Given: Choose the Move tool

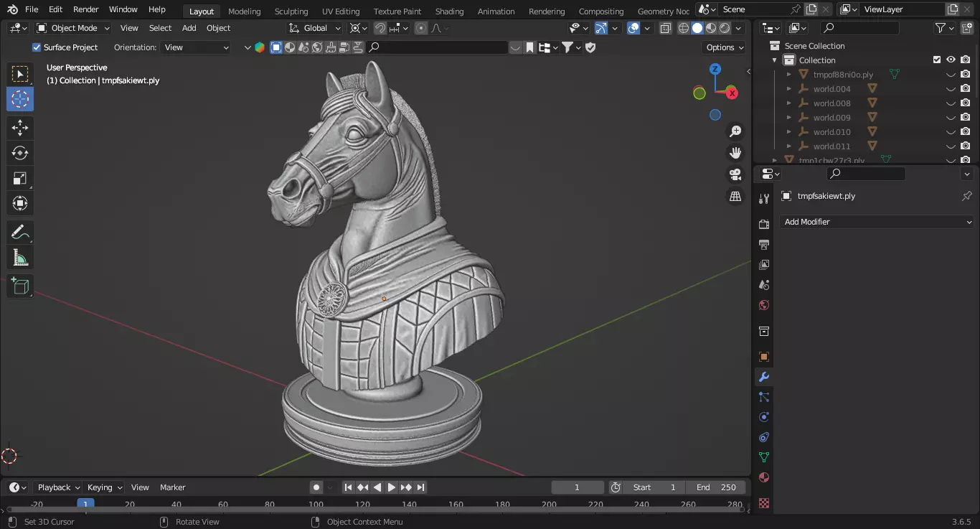Looking at the screenshot, I should (x=20, y=128).
